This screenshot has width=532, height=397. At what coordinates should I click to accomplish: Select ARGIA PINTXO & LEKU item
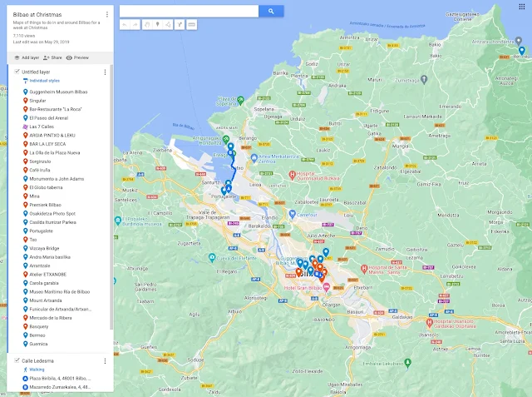[x=52, y=136]
